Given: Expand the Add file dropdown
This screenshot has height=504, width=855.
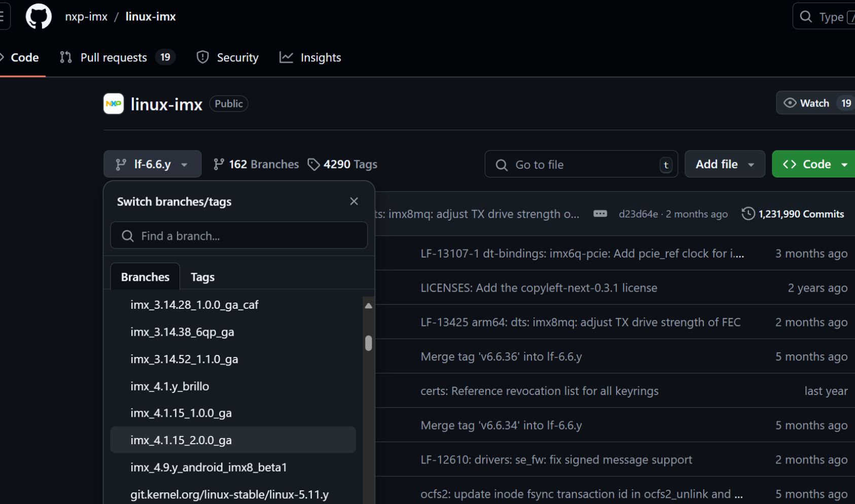Looking at the screenshot, I should click(x=724, y=164).
